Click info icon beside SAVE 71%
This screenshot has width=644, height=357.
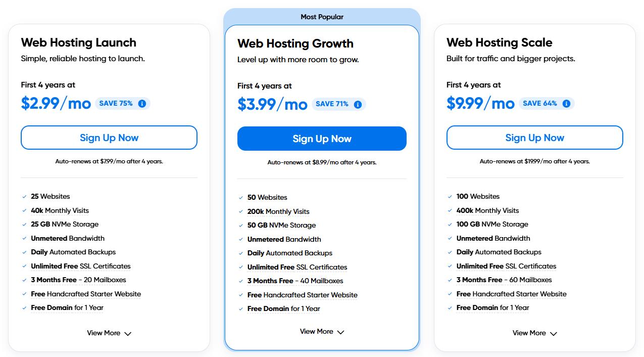(358, 105)
